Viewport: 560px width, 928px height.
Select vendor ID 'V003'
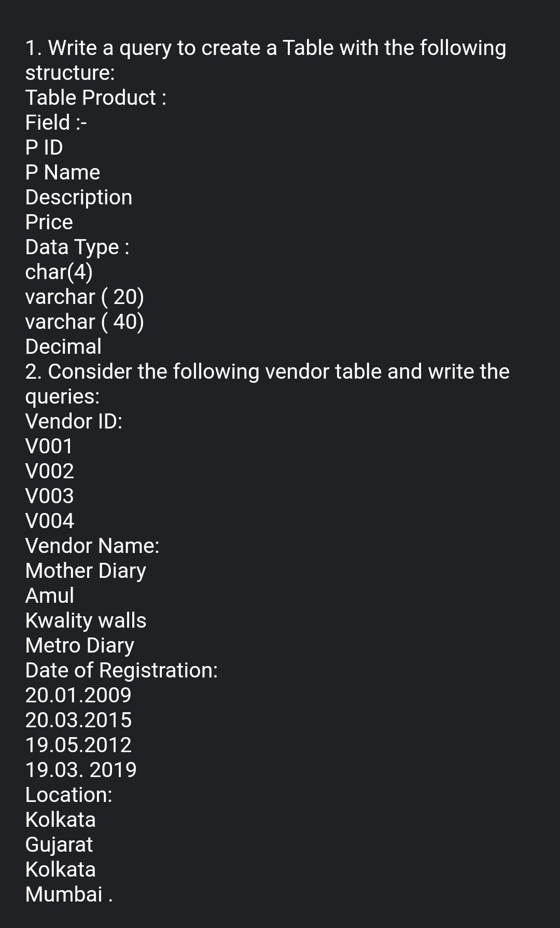[x=50, y=496]
